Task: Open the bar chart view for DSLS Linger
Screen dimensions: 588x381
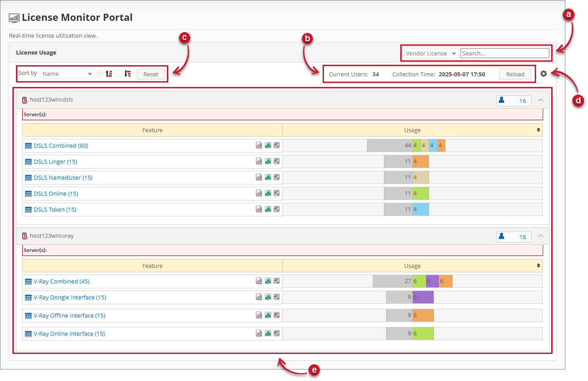Action: [268, 161]
